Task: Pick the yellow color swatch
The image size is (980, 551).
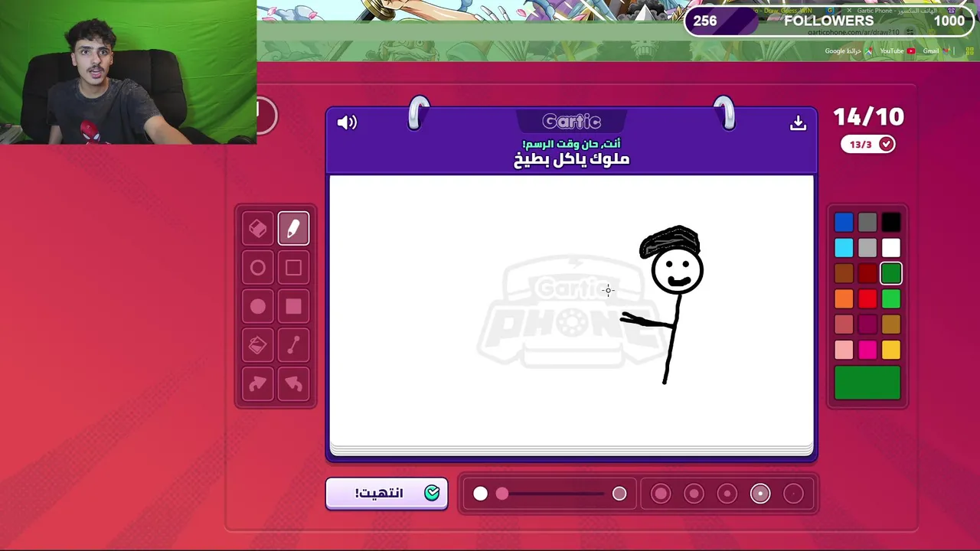Action: [891, 350]
